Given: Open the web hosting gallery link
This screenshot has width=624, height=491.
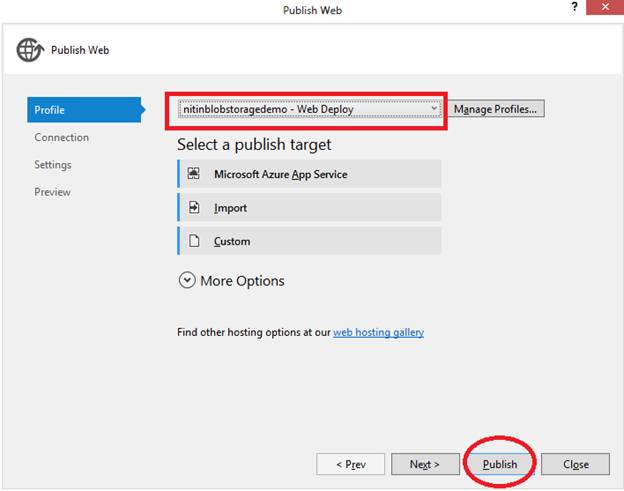Looking at the screenshot, I should (378, 332).
